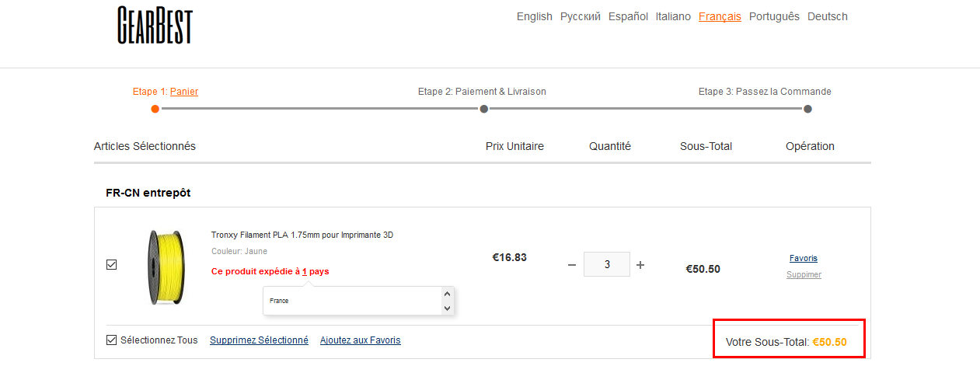This screenshot has width=980, height=373.
Task: Open the yellow filament spool thumbnail
Action: (x=165, y=267)
